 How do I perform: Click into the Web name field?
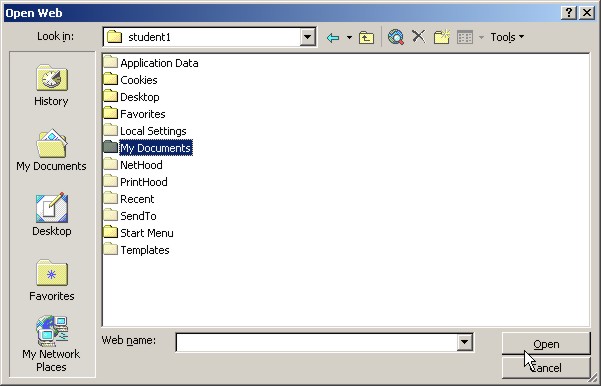pos(317,342)
